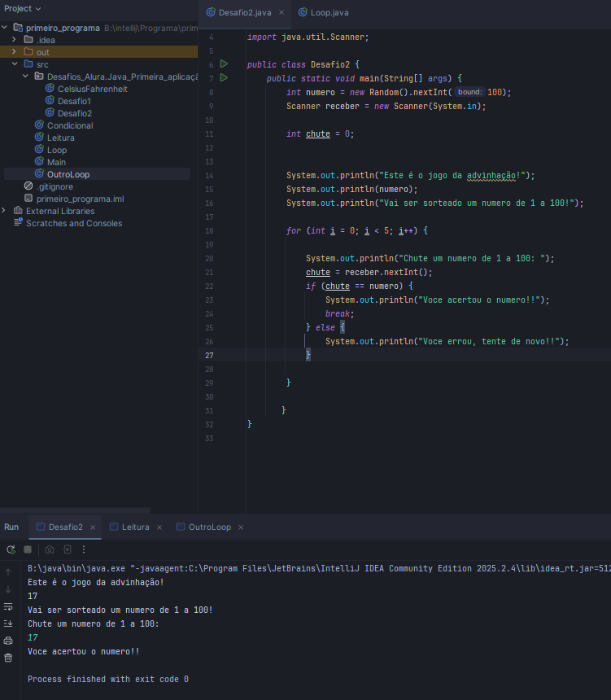
Task: Click the Print console output icon
Action: pyautogui.click(x=8, y=641)
